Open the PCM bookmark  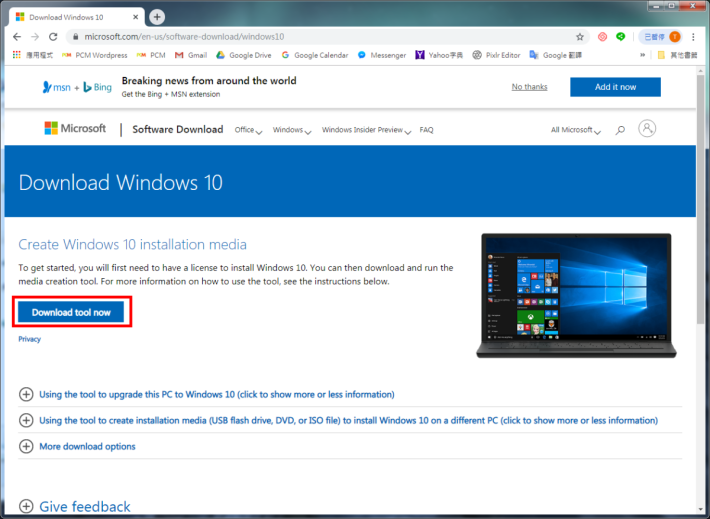pyautogui.click(x=151, y=55)
